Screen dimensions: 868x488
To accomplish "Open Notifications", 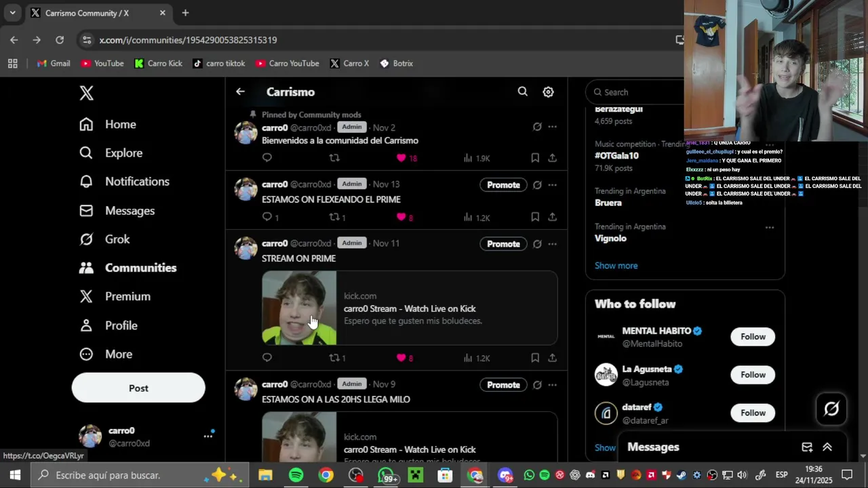I will [x=124, y=181].
